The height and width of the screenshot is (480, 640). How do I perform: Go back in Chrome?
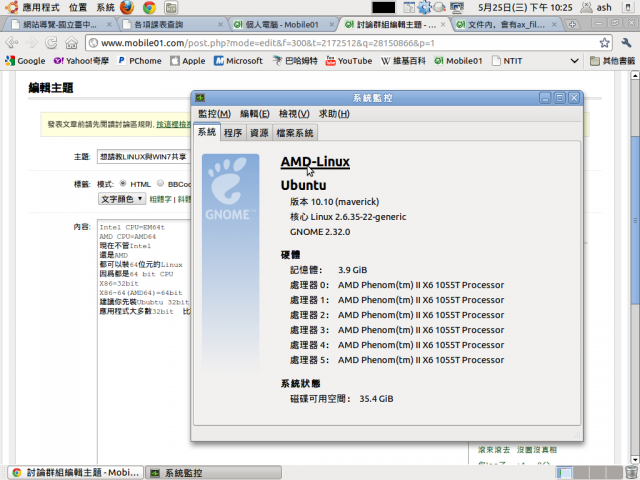pos(12,42)
